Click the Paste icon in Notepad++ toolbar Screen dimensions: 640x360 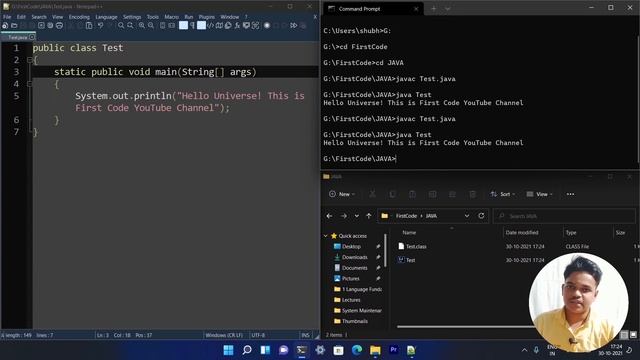[89, 25]
